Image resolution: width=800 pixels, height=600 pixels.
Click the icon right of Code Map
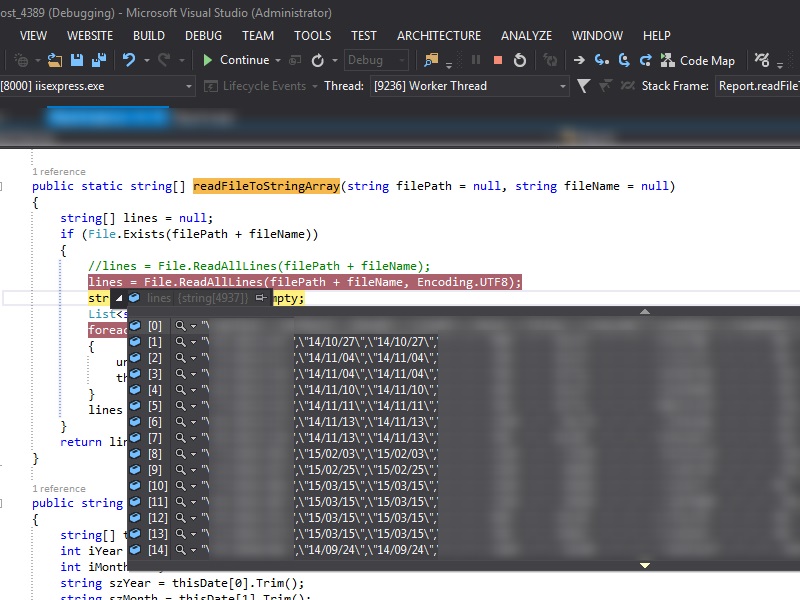point(762,60)
